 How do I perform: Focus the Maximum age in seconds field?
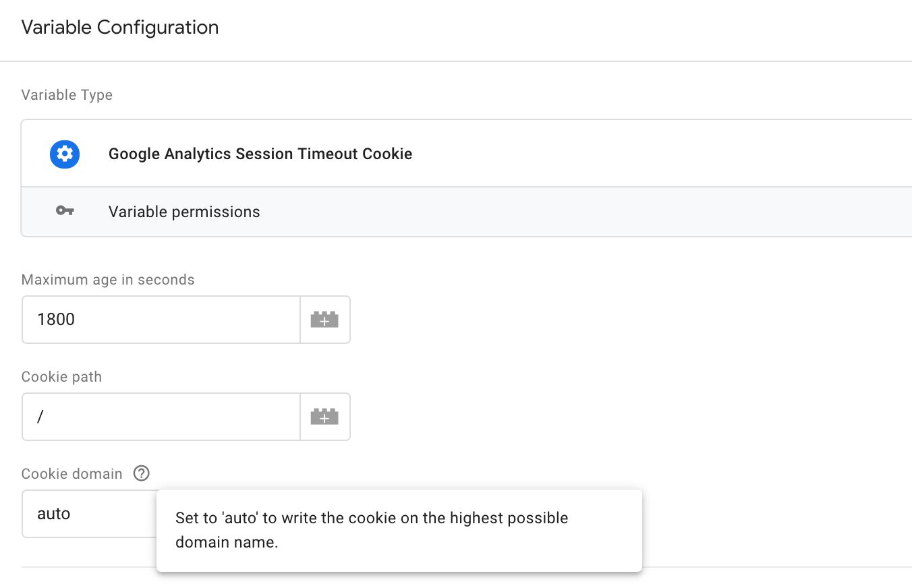click(161, 320)
